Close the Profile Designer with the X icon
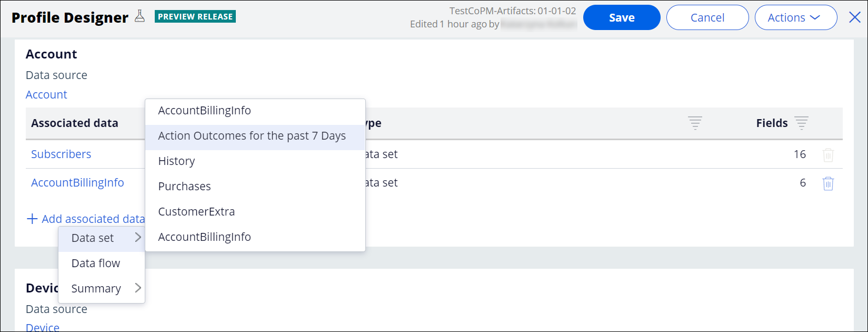868x332 pixels. (855, 17)
